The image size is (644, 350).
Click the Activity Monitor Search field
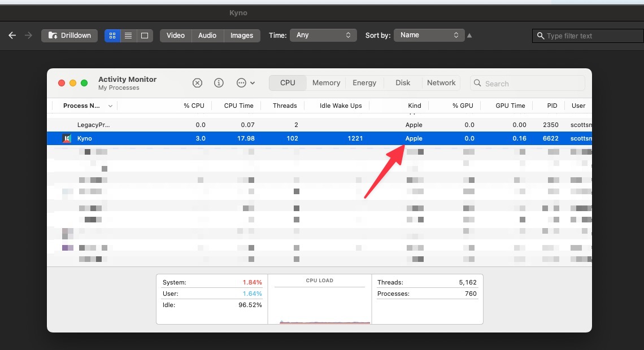(528, 84)
